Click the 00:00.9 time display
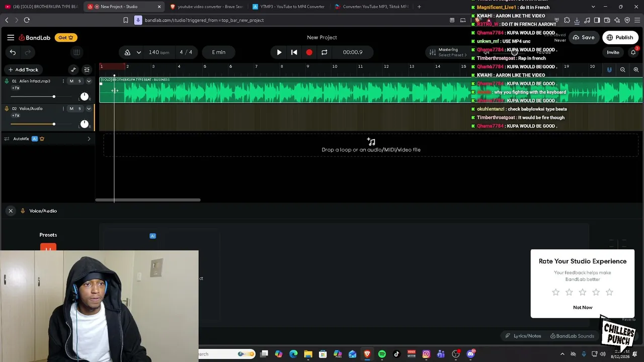The width and height of the screenshot is (644, 362). click(x=353, y=52)
